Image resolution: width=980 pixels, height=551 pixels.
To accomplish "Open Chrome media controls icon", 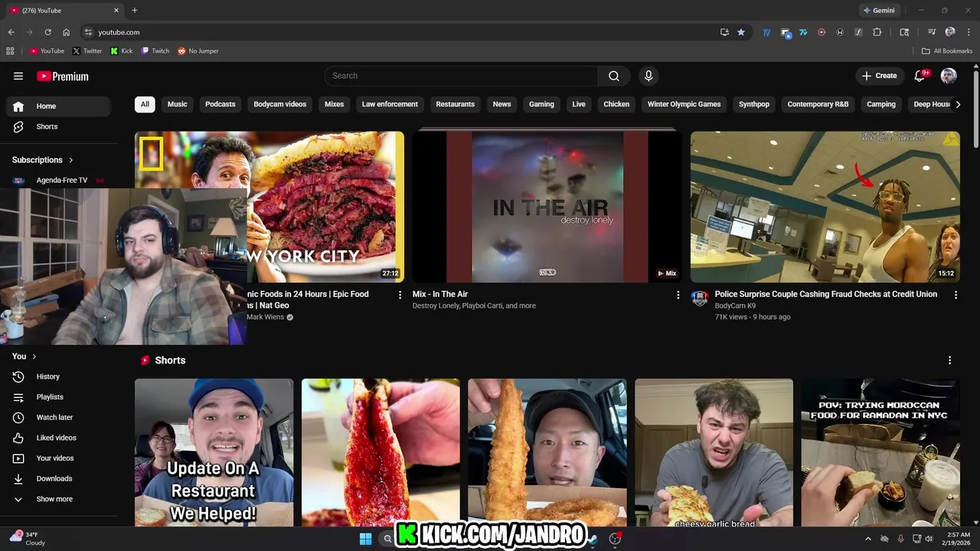I will tap(932, 32).
